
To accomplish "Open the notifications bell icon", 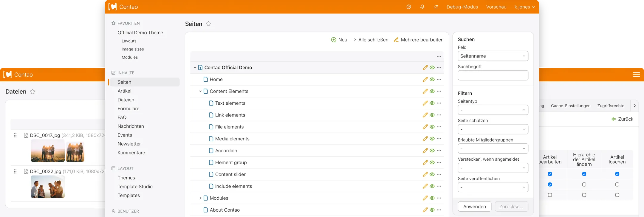I will point(422,7).
